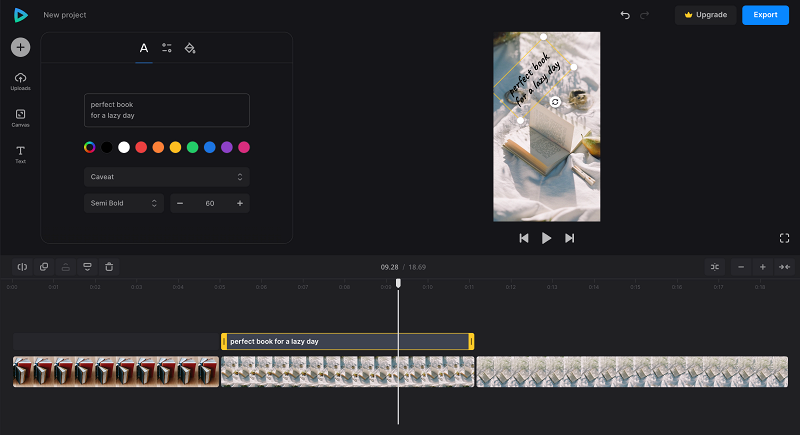Select the red color swatch
Image resolution: width=800 pixels, height=435 pixels.
click(141, 147)
